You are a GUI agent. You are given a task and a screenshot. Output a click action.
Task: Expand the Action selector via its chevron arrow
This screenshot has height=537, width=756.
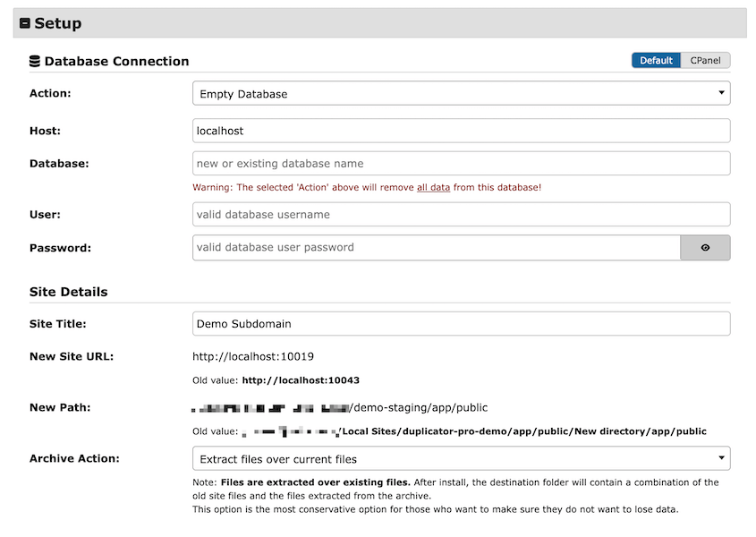(719, 92)
